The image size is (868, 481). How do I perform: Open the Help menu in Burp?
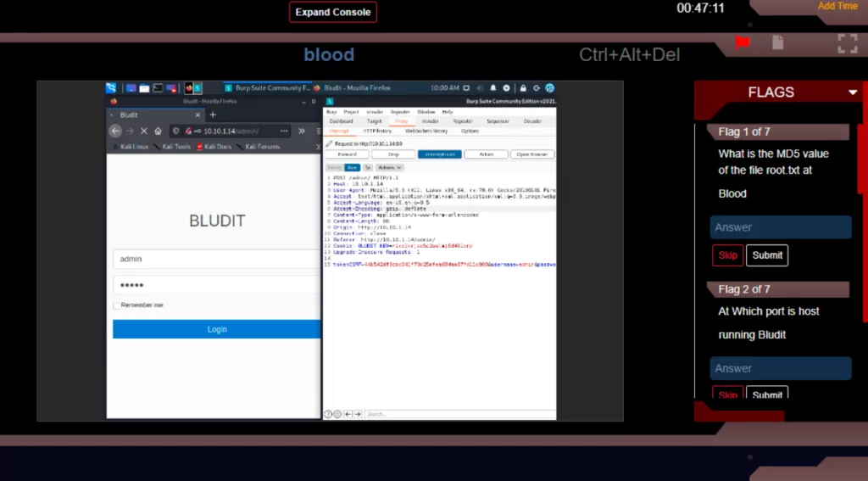(x=448, y=112)
